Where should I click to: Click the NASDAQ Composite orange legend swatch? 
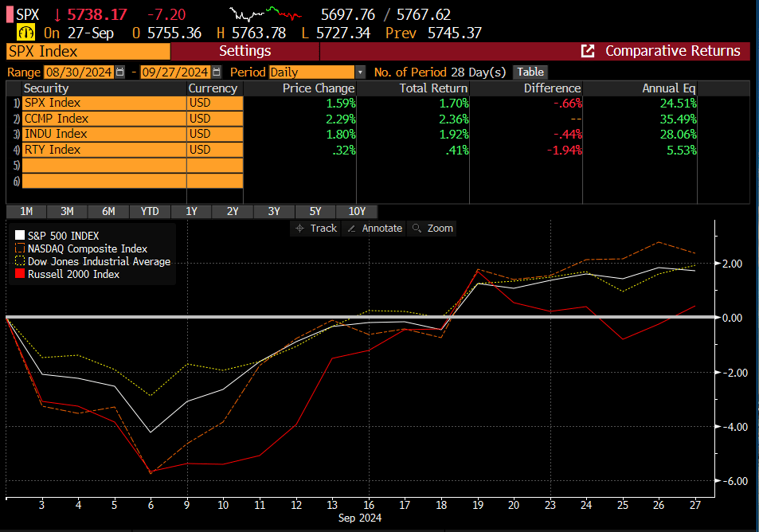[x=20, y=248]
